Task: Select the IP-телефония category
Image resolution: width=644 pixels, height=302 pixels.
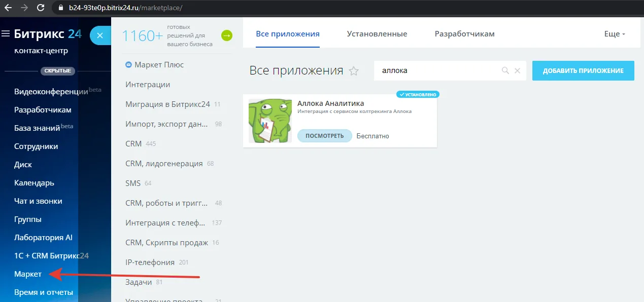Action: click(x=150, y=262)
